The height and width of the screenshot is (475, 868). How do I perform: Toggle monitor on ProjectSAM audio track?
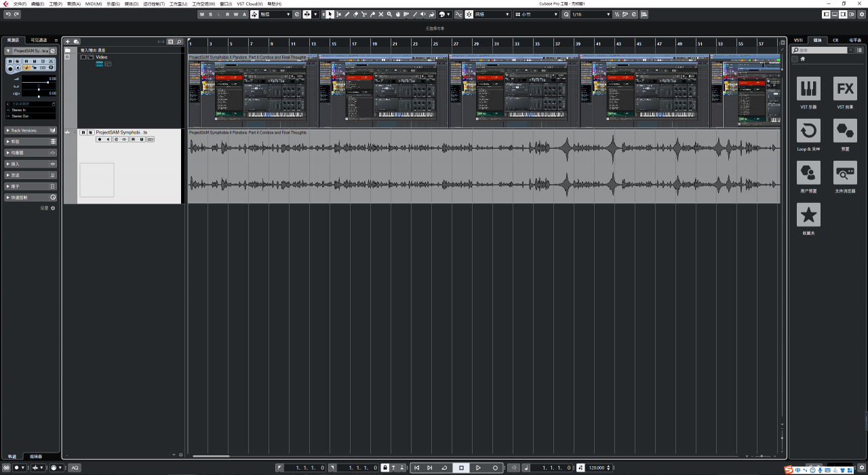[x=108, y=139]
